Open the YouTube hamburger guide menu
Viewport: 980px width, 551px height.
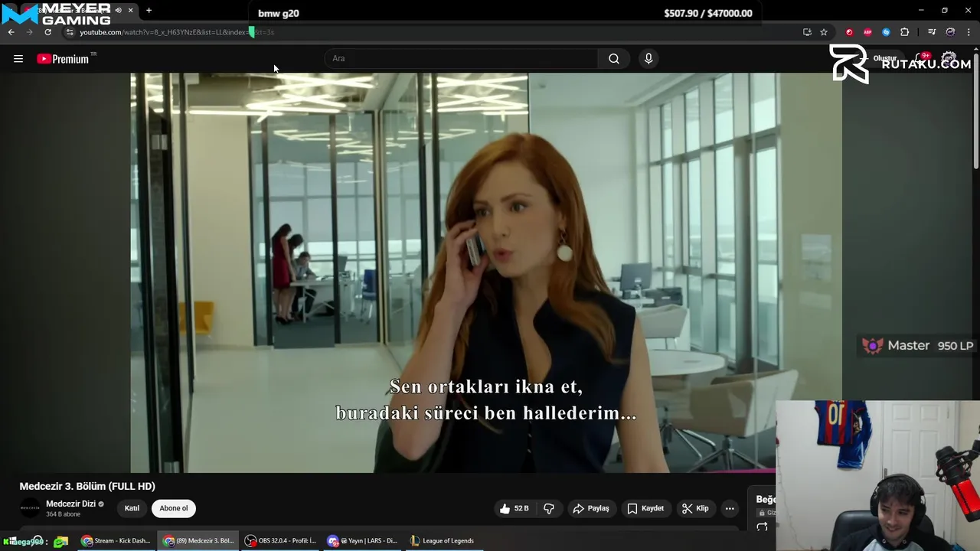[18, 59]
